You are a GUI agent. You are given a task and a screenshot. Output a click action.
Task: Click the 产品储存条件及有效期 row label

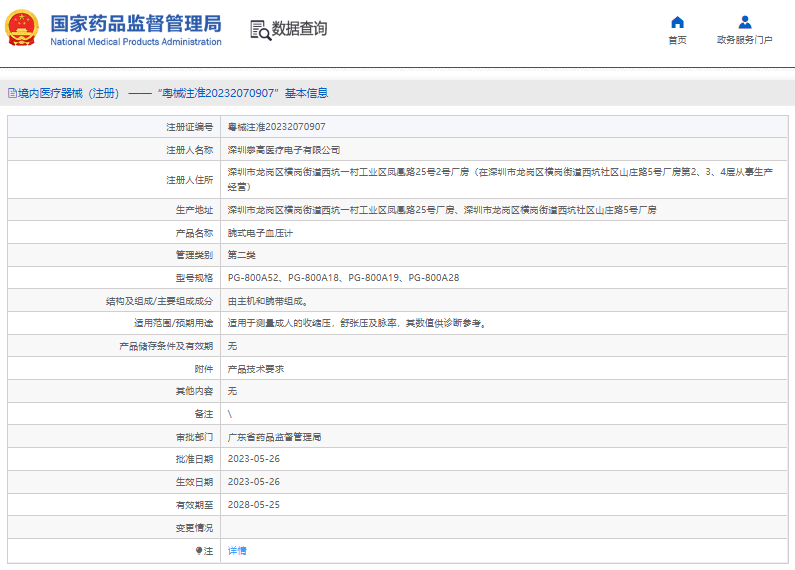(x=166, y=346)
